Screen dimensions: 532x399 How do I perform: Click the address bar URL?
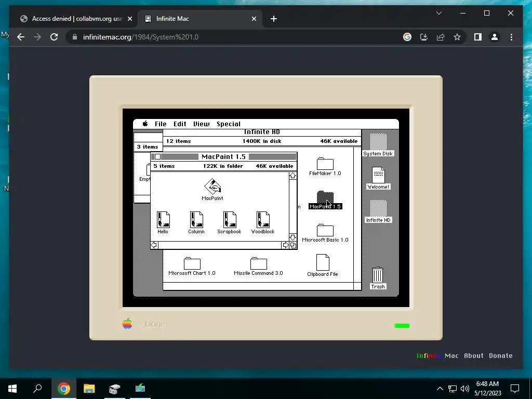[x=140, y=37]
